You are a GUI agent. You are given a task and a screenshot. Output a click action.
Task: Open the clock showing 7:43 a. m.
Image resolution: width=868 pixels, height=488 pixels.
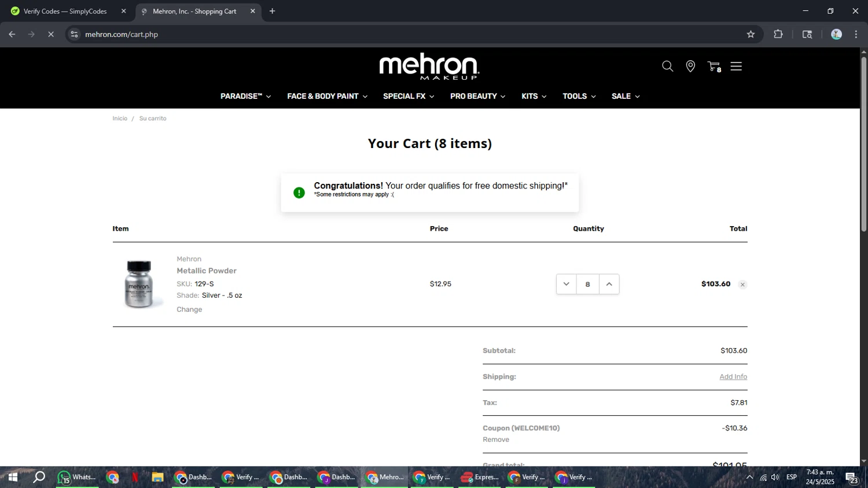coord(820,477)
